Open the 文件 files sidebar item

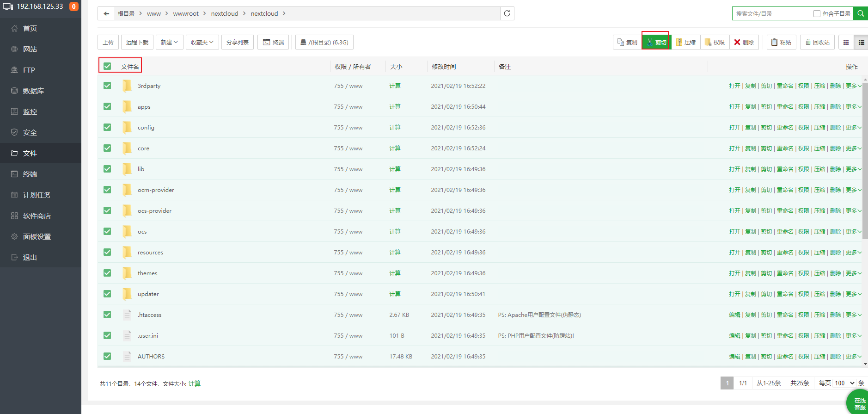[41, 153]
